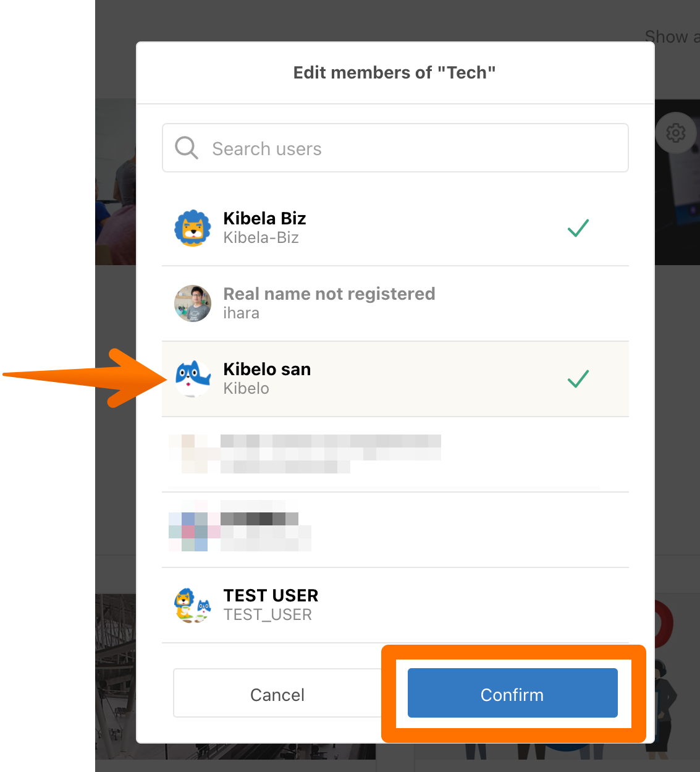Click the "TEST_USER" username handle

pos(268,615)
